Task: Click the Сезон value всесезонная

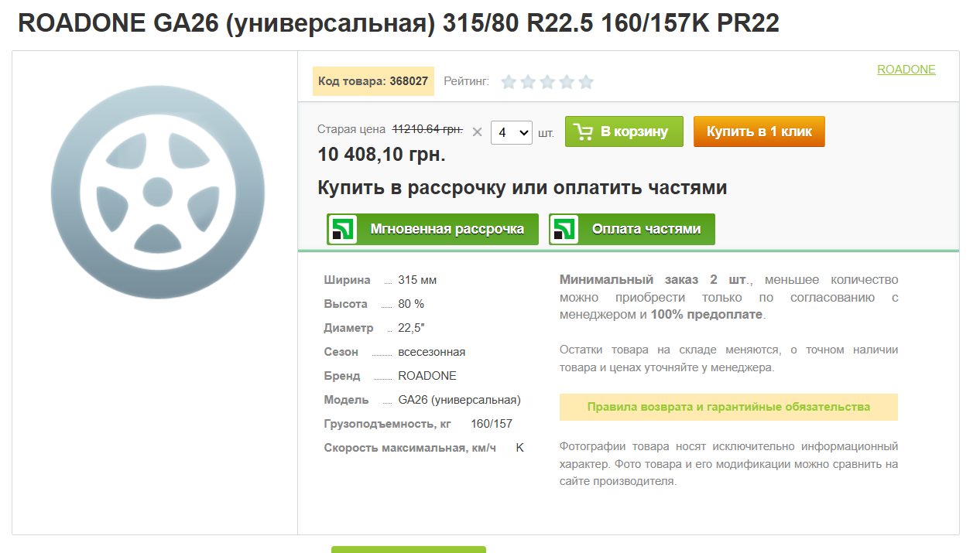Action: click(x=432, y=352)
